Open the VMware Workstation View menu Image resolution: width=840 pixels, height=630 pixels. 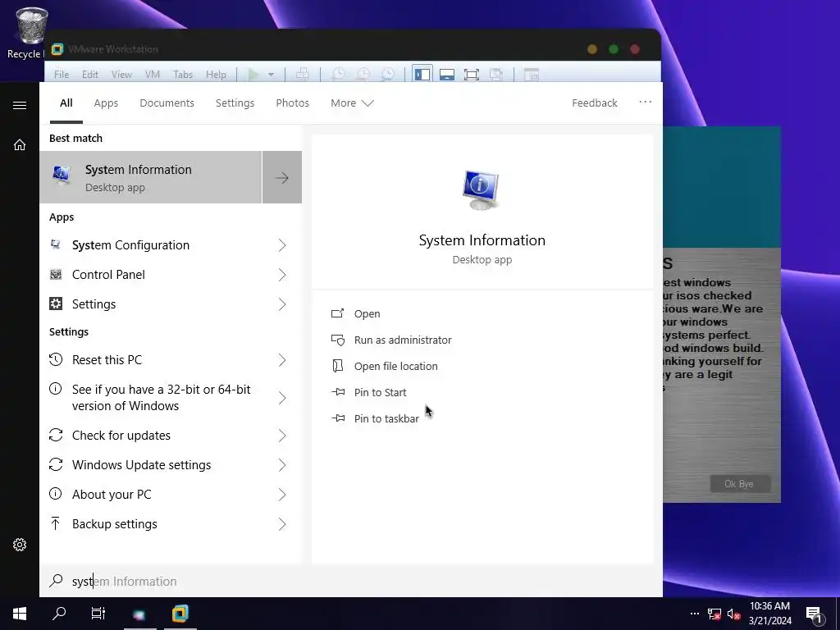click(x=121, y=74)
